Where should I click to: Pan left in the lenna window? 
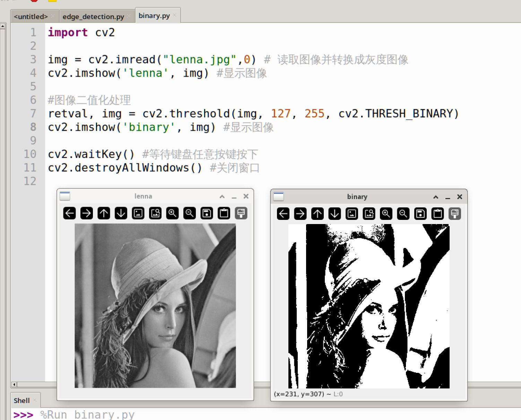(x=69, y=213)
